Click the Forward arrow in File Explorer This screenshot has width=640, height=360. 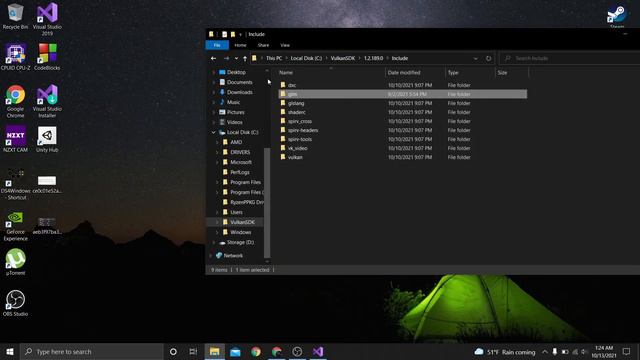point(227,58)
